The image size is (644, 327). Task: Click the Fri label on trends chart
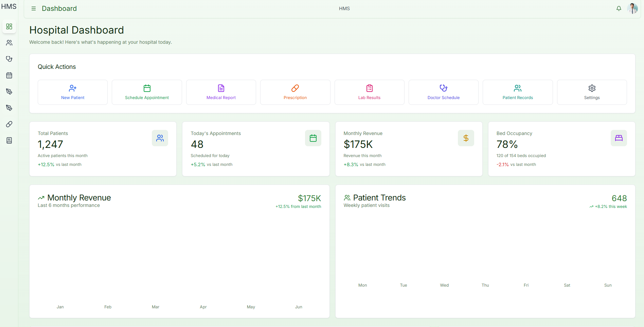click(x=526, y=285)
